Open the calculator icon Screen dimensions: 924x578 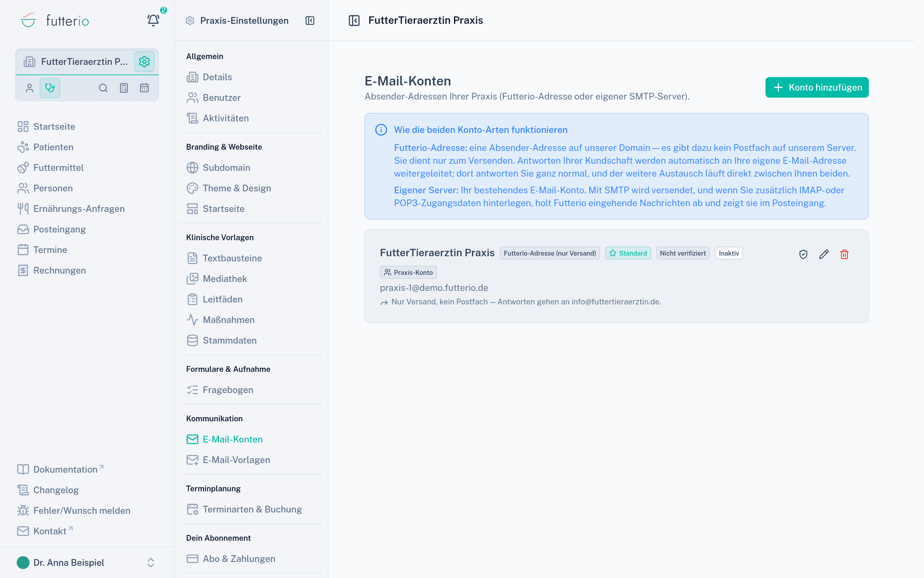pos(124,88)
